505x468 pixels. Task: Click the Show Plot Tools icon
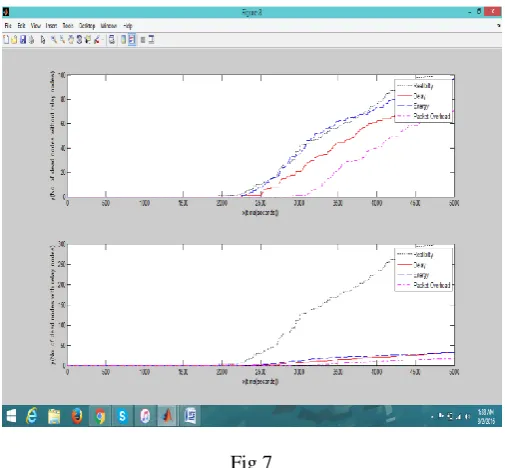(151, 40)
